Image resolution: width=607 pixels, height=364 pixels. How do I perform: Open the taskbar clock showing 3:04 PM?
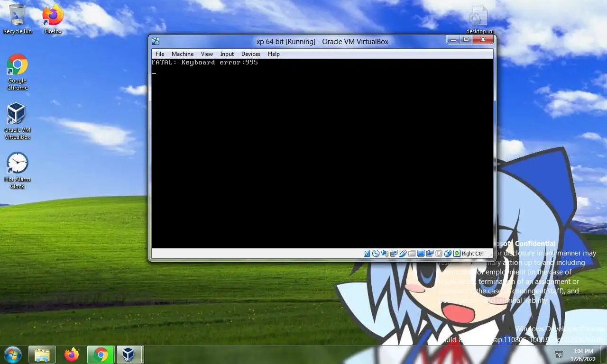pos(582,355)
